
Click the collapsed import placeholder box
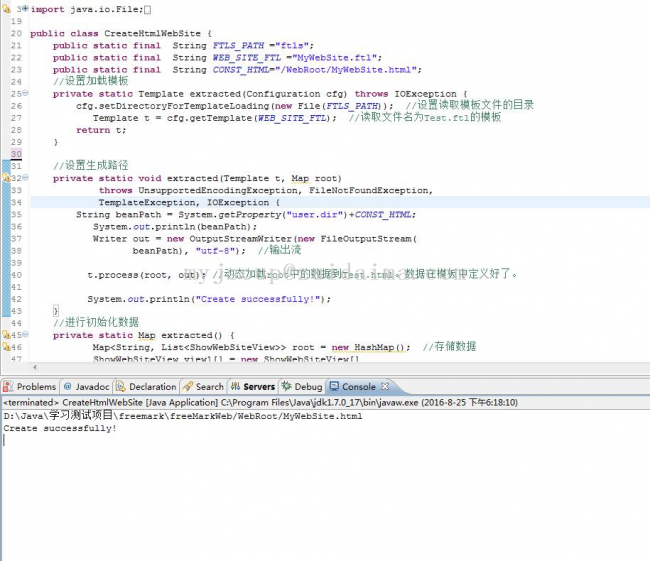point(148,9)
